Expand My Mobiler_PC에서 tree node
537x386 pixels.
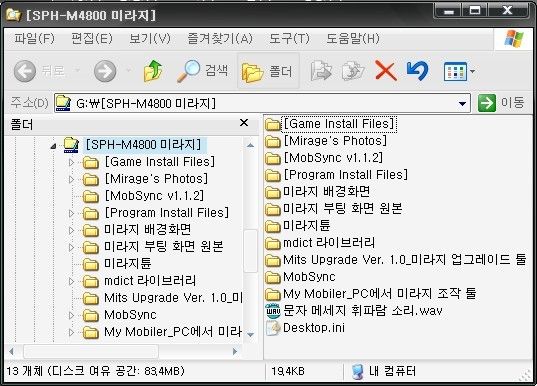[x=71, y=332]
